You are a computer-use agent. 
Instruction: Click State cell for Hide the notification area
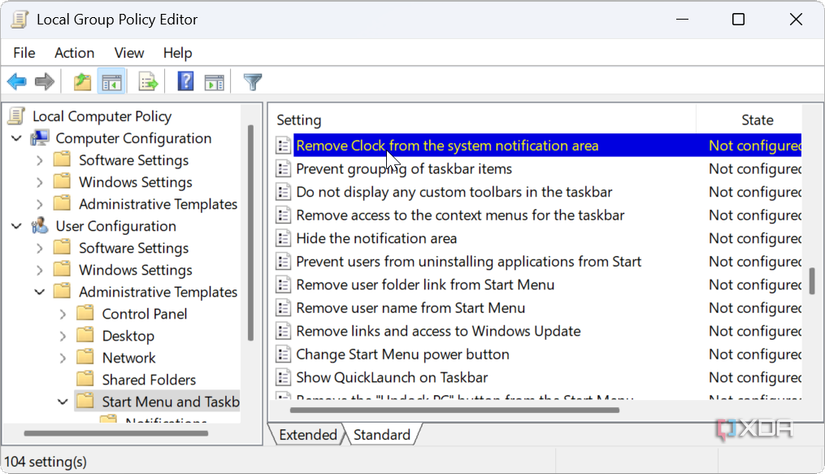pyautogui.click(x=755, y=238)
